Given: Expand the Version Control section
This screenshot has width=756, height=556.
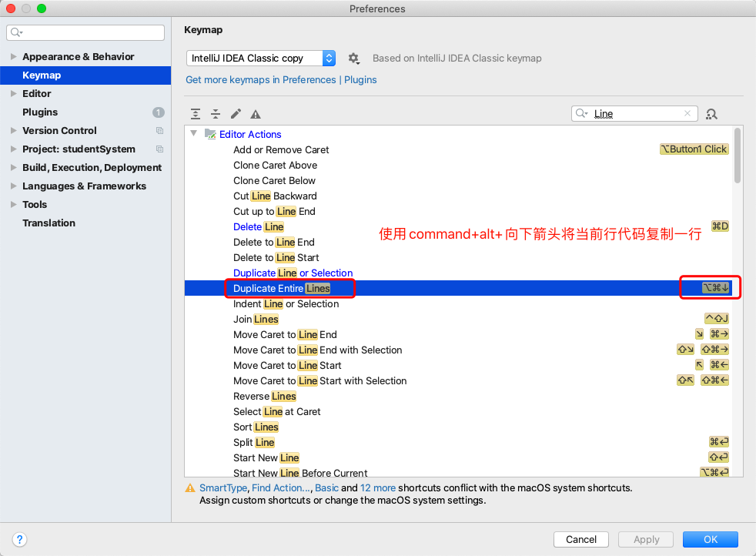Looking at the screenshot, I should click(14, 131).
